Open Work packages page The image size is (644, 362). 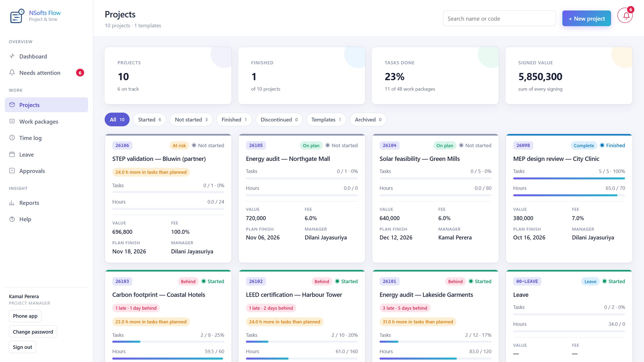pos(46,121)
